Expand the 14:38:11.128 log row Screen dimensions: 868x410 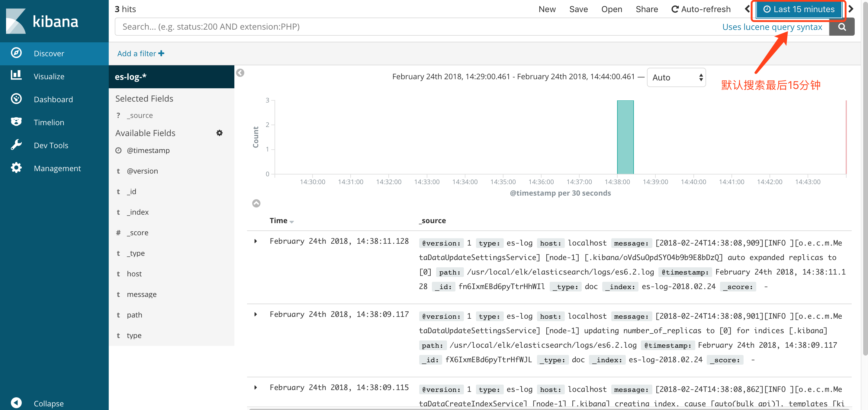point(256,241)
